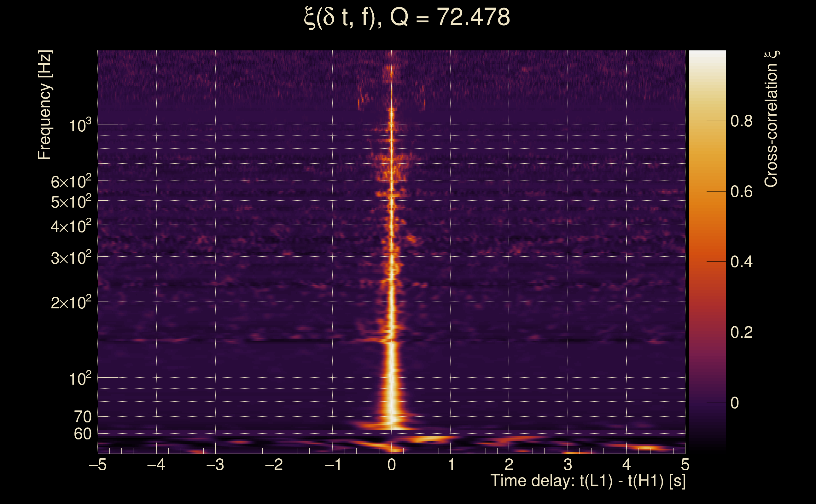Image resolution: width=816 pixels, height=504 pixels.
Task: Click the 70 Hz frequency tick label
Action: coord(82,417)
